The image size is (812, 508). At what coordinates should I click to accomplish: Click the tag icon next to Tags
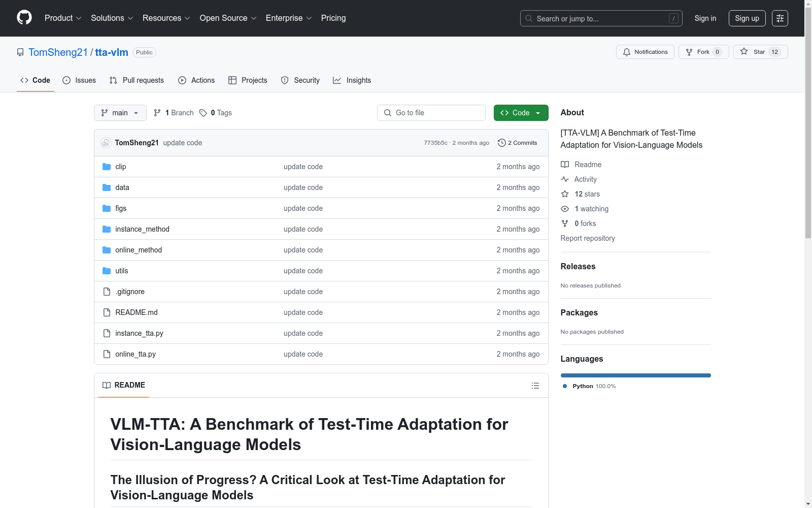pos(203,113)
